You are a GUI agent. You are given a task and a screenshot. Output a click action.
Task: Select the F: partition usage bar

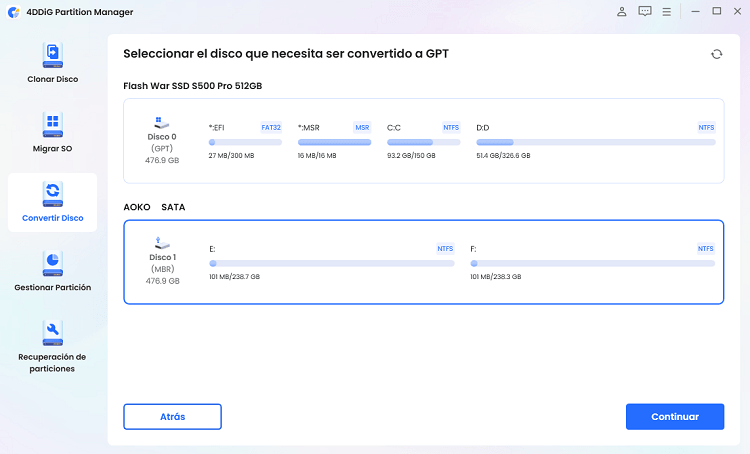click(x=593, y=263)
